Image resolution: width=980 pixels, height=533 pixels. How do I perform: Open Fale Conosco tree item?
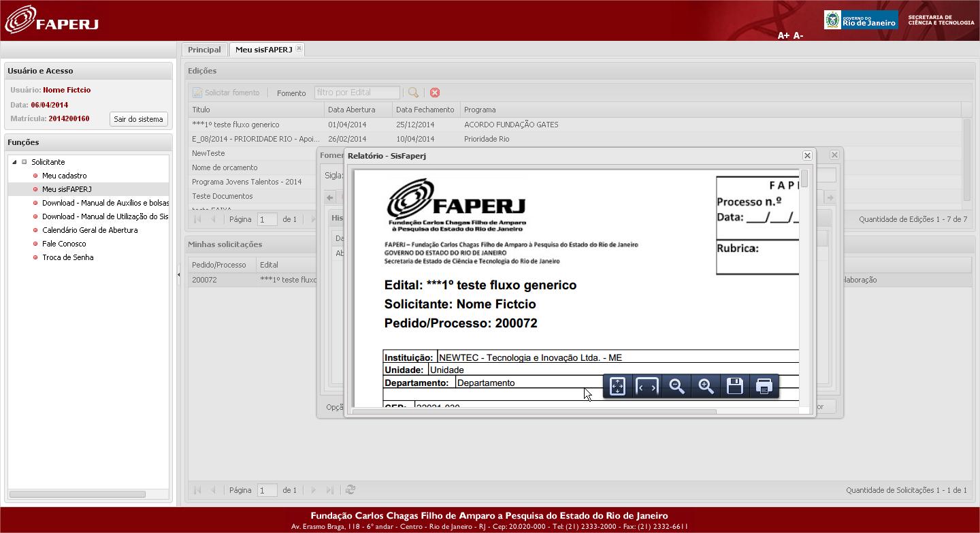[x=64, y=244]
